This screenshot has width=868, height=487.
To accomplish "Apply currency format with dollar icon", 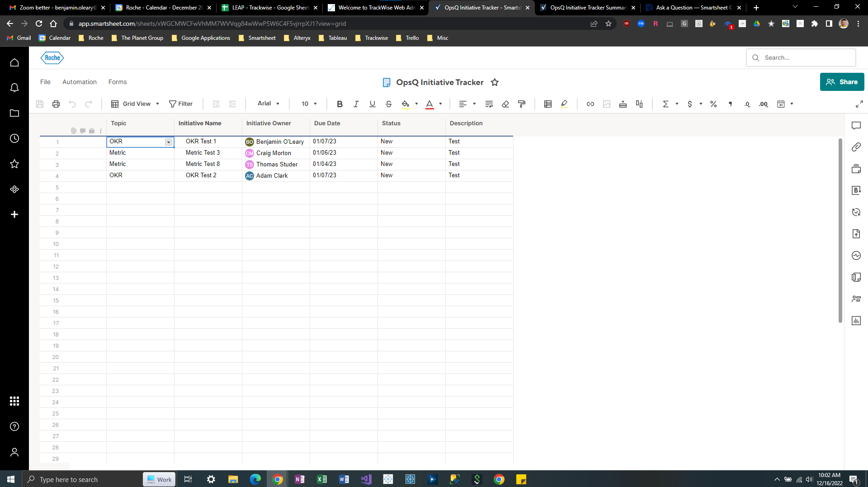I will (x=689, y=104).
